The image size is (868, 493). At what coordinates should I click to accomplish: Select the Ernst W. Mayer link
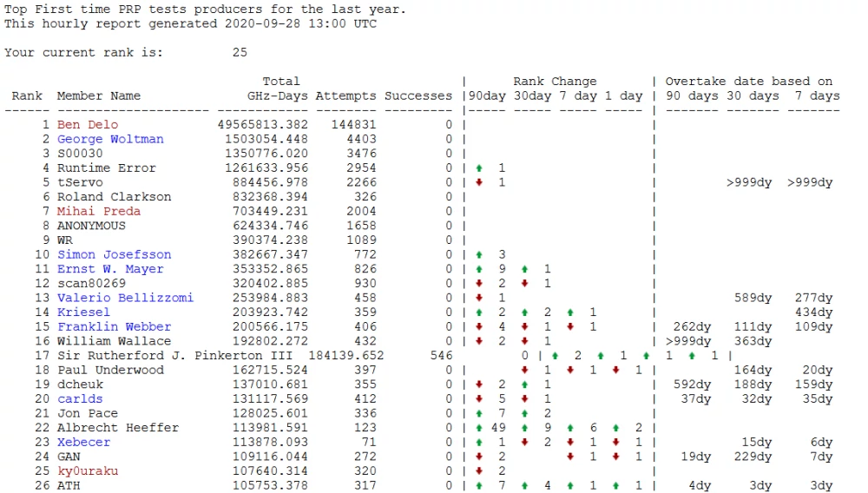point(110,269)
